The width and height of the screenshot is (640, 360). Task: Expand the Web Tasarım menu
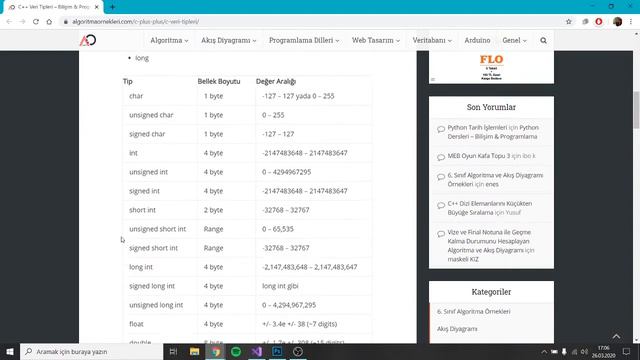(376, 40)
